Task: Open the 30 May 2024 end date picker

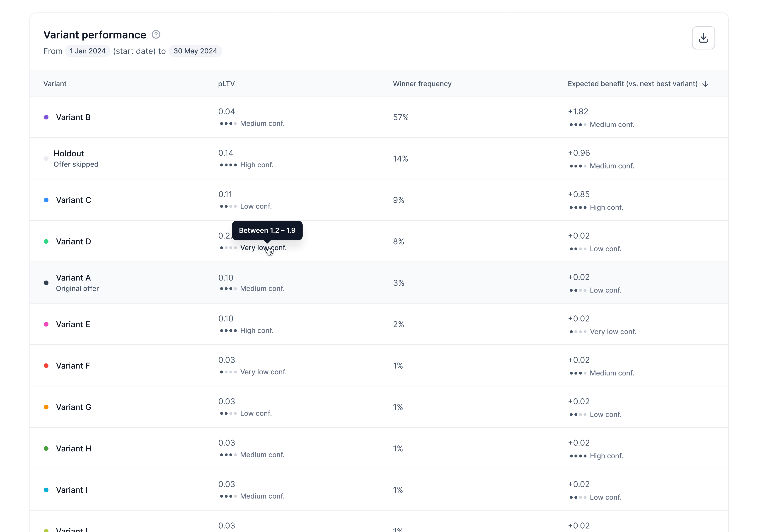Action: point(195,51)
